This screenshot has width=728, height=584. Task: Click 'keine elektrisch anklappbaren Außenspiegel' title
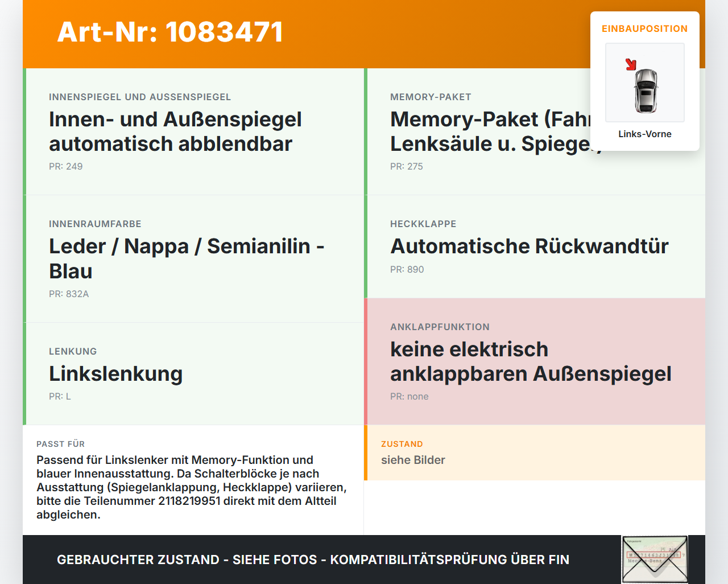click(x=531, y=361)
